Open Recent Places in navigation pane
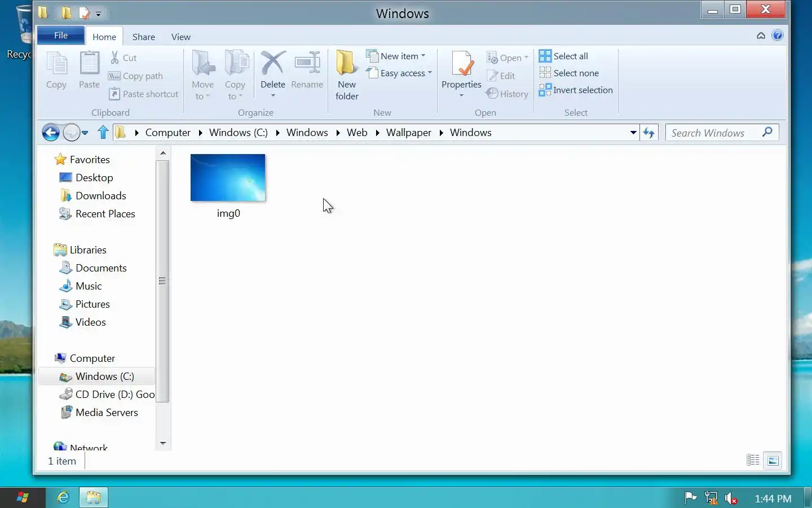The height and width of the screenshot is (508, 812). click(x=98, y=214)
